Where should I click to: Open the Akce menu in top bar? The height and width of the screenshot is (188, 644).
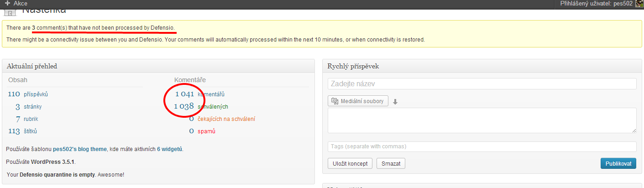(x=16, y=4)
